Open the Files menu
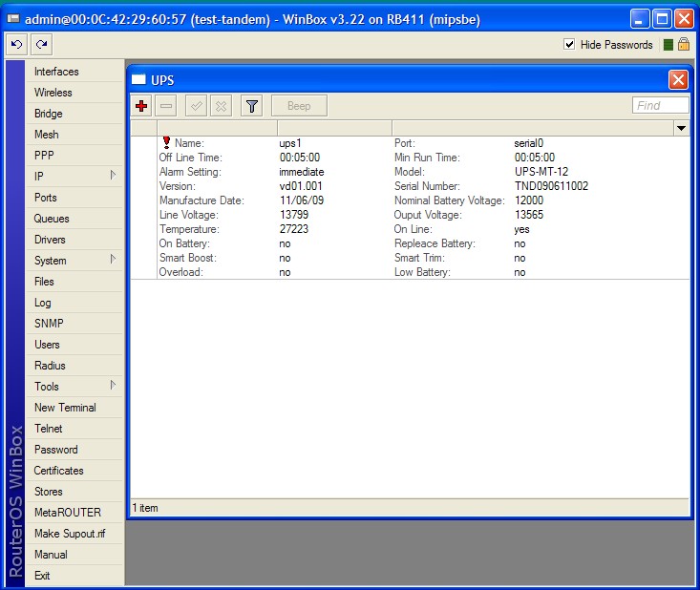This screenshot has width=700, height=590. tap(74, 282)
